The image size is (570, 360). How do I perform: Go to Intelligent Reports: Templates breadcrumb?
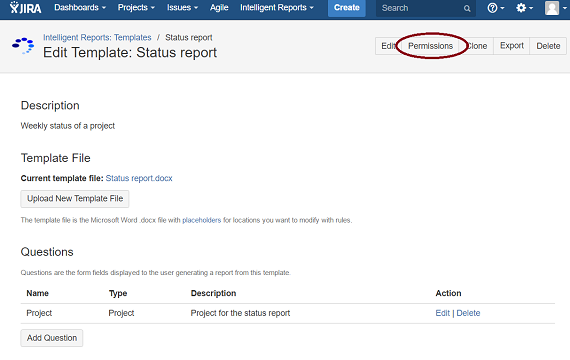point(97,37)
